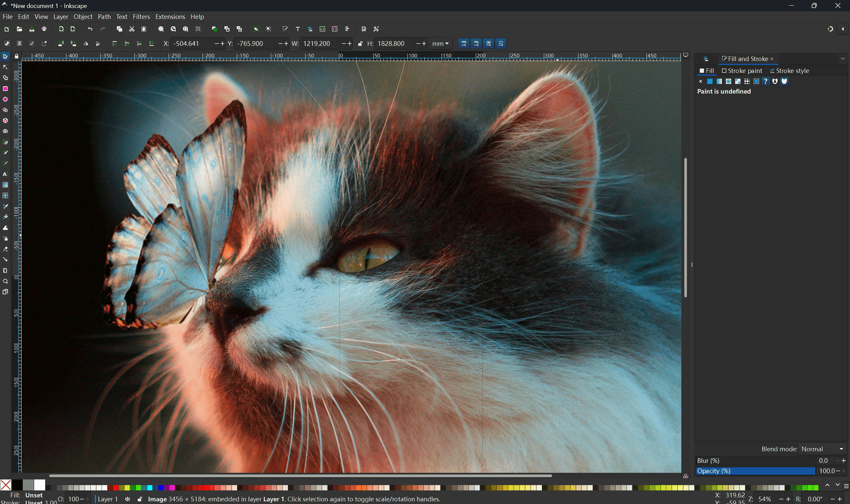This screenshot has height=504, width=850.
Task: Toggle scale stroke width with object
Action: point(464,43)
